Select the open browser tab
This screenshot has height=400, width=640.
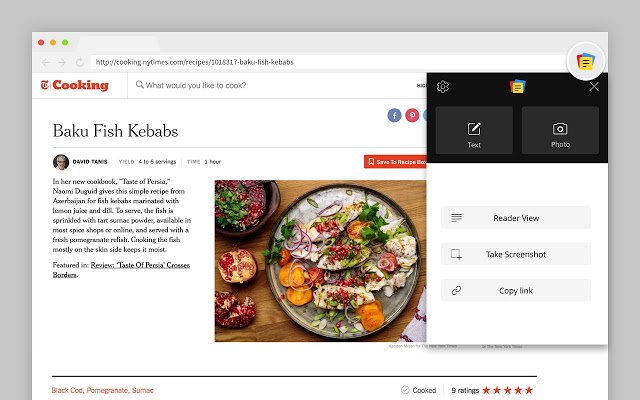click(118, 44)
